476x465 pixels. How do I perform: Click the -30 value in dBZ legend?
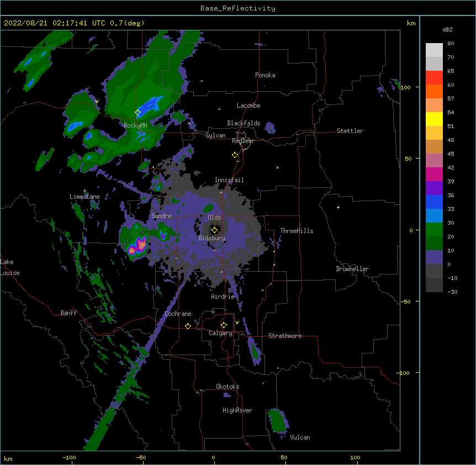[452, 292]
